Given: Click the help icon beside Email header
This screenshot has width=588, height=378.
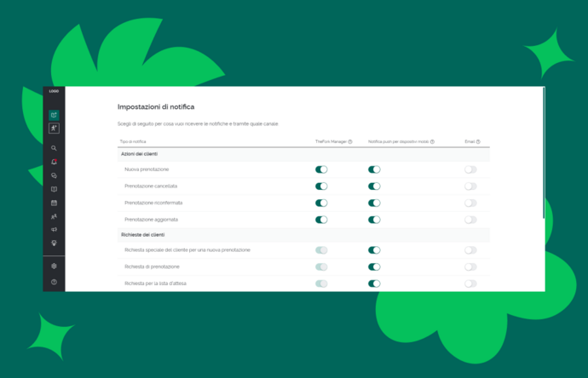Looking at the screenshot, I should (x=478, y=141).
